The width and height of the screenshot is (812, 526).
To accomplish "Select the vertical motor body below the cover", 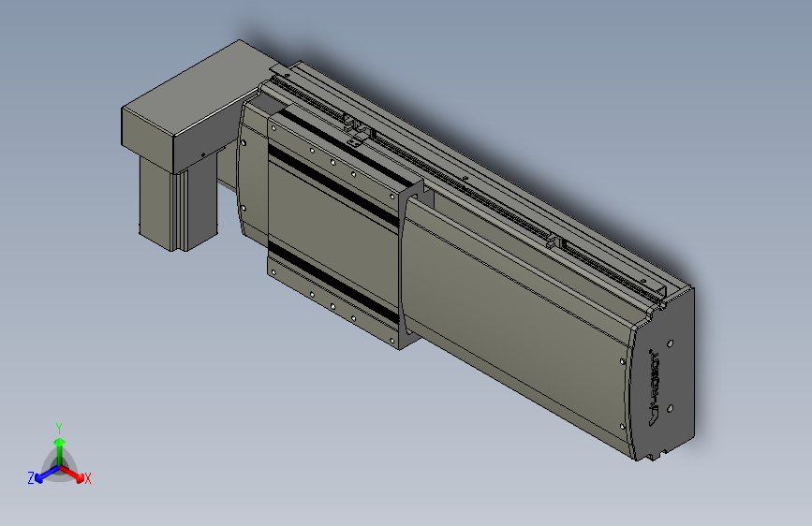I will (x=179, y=204).
